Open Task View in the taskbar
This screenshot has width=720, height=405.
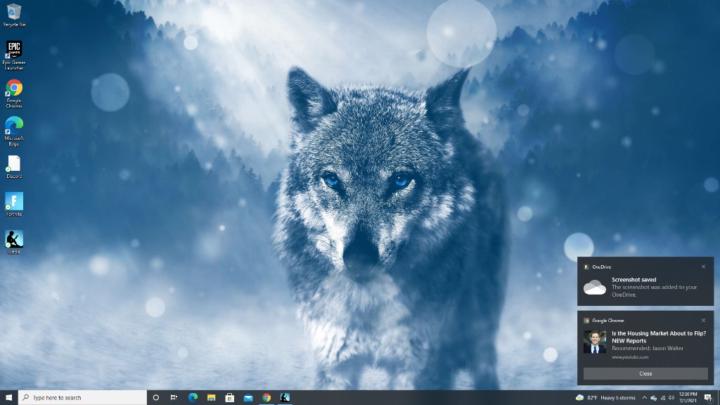174,397
